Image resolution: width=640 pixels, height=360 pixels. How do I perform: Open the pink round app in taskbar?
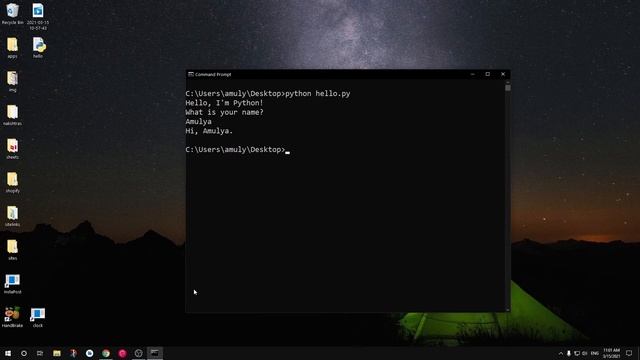(122, 353)
